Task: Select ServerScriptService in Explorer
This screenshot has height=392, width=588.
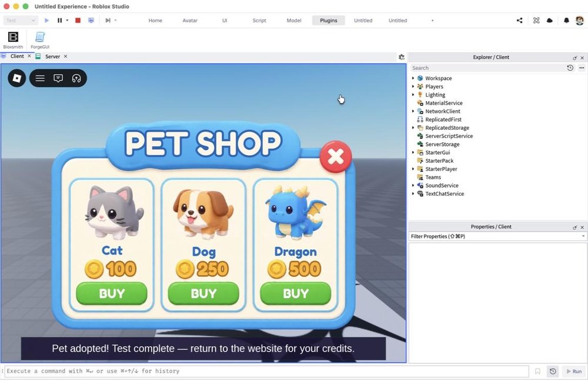Action: 449,136
